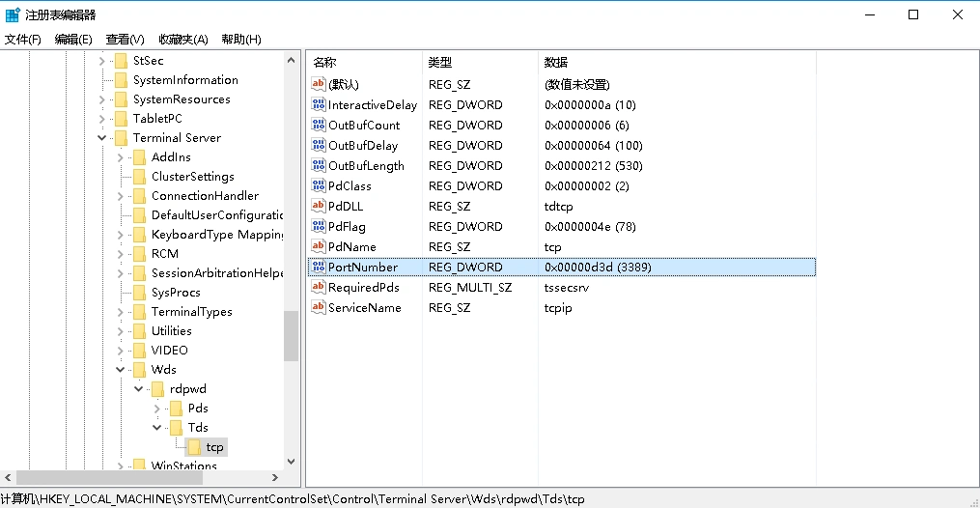
Task: Click the VIDEO folder icon
Action: [139, 351]
